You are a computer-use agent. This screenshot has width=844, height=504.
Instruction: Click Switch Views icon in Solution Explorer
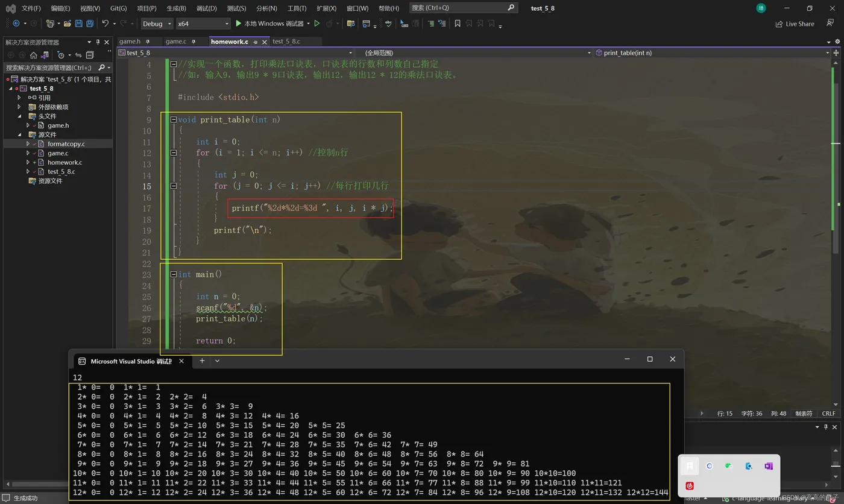pyautogui.click(x=44, y=55)
